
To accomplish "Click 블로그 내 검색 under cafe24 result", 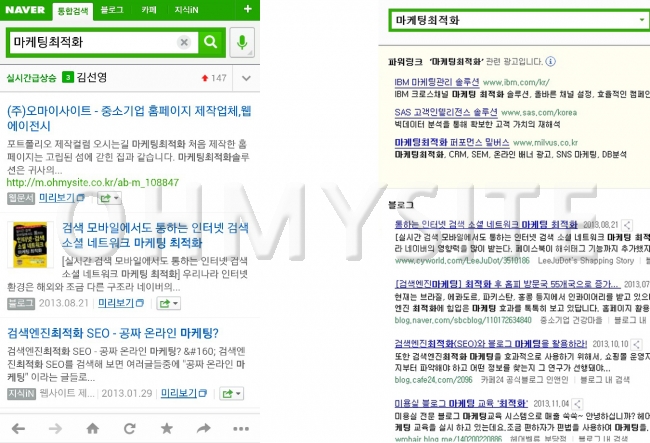I will (604, 380).
